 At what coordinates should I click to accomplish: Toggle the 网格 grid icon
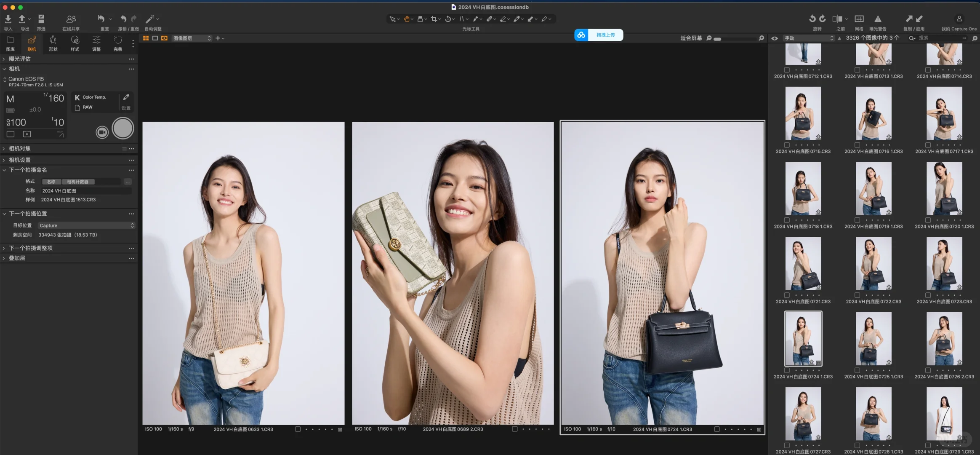(x=859, y=19)
